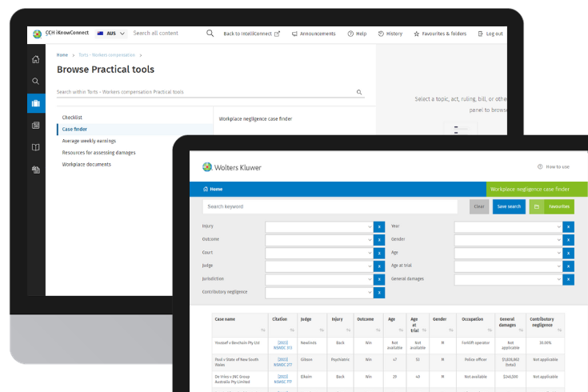The height and width of the screenshot is (392, 588).
Task: Select Case finder in the tools list
Action: (75, 129)
